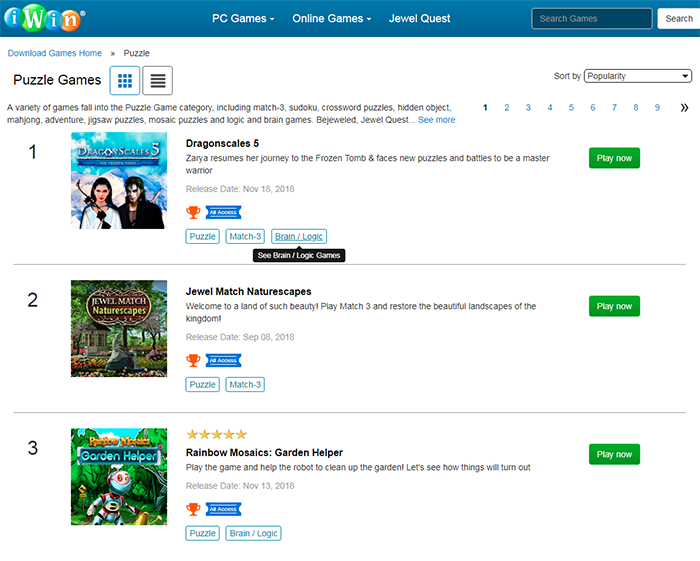Image resolution: width=700 pixels, height=561 pixels.
Task: Click the Release Date Sep 08, 2018 text
Action: coord(240,337)
